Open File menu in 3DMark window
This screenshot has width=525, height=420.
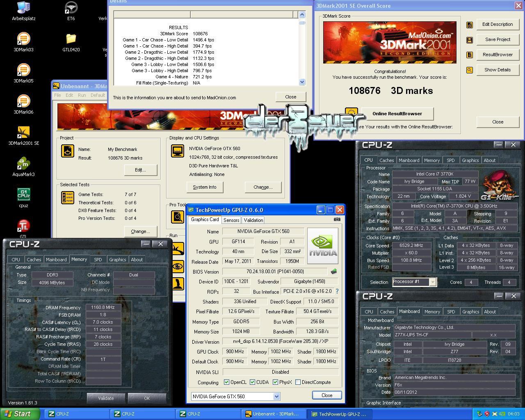58,95
